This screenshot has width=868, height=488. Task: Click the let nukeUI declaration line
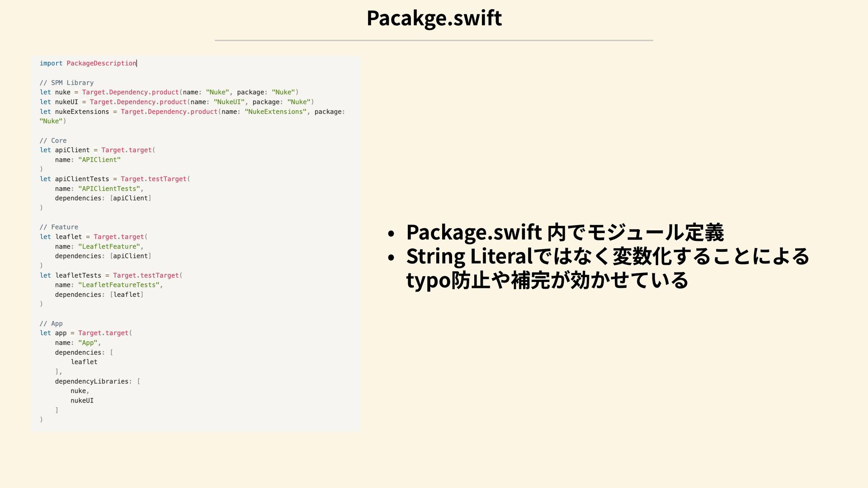click(176, 102)
